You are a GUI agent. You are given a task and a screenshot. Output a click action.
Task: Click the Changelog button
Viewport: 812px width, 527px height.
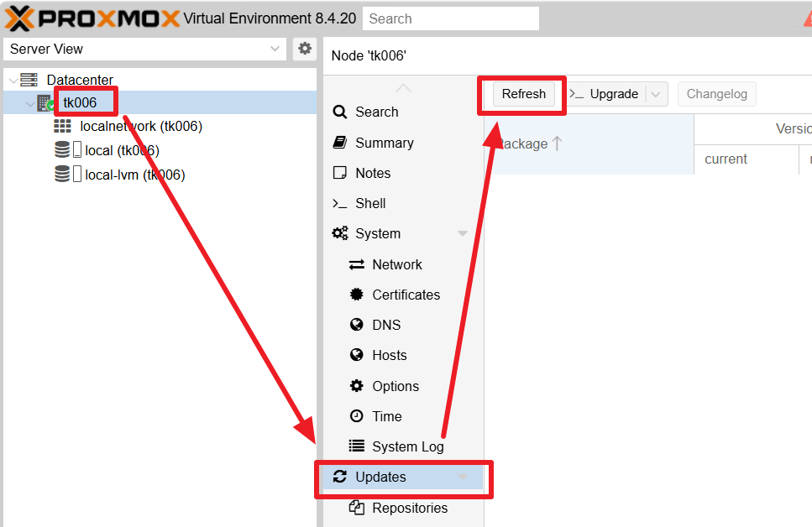[x=717, y=94]
